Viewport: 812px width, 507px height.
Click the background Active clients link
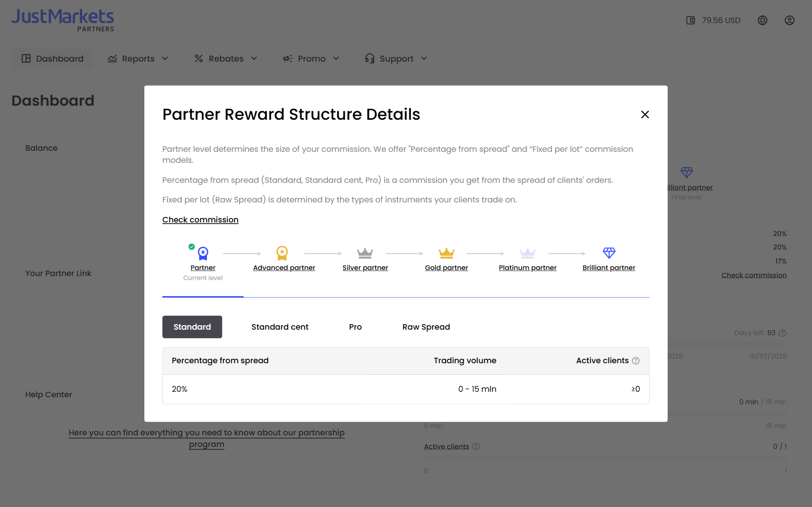click(x=447, y=446)
